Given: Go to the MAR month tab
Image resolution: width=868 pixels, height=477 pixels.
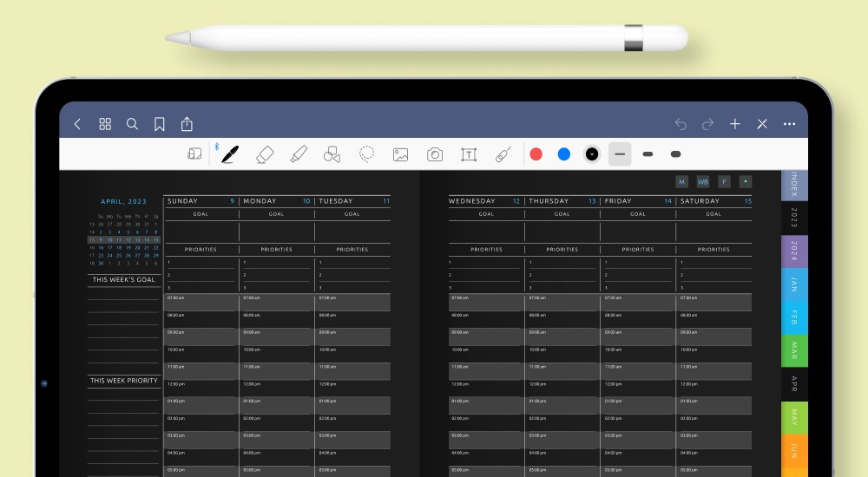Looking at the screenshot, I should [x=794, y=351].
